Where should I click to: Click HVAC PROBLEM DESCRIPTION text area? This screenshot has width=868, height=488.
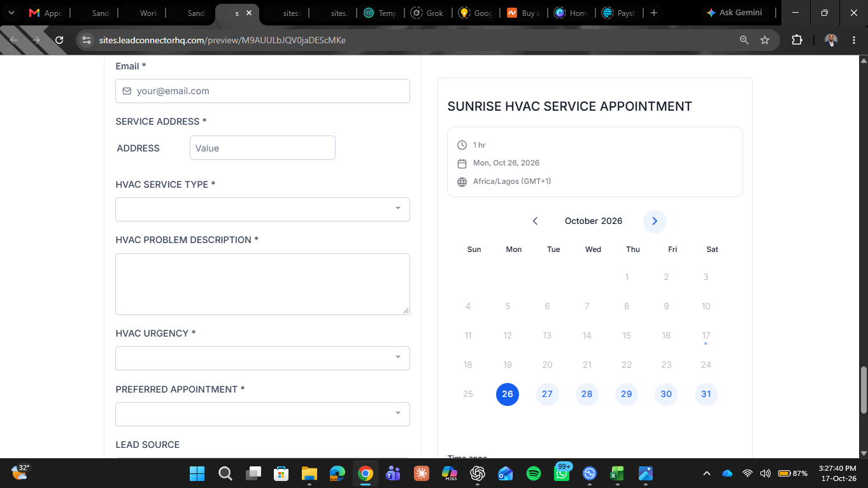(262, 284)
